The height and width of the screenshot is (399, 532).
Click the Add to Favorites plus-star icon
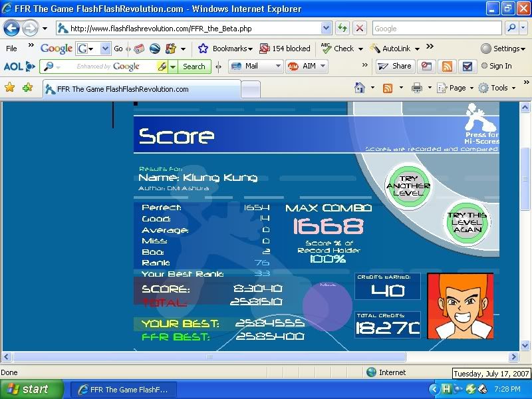pos(27,88)
